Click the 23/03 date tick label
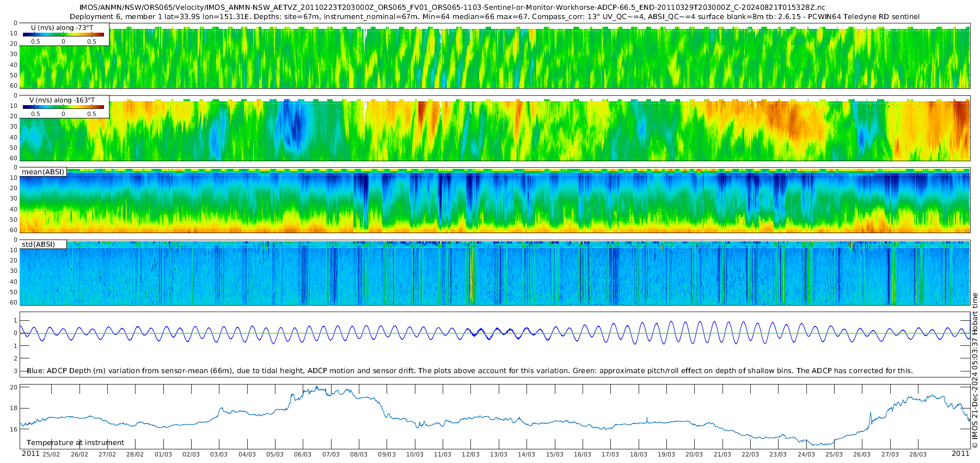The width and height of the screenshot is (980, 463). [778, 454]
